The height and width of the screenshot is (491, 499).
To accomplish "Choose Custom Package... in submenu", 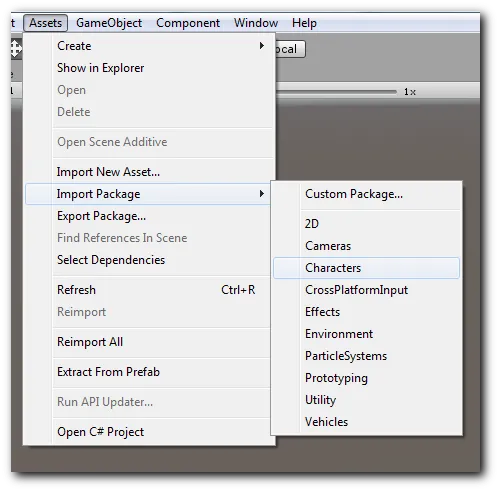I will coord(367,194).
